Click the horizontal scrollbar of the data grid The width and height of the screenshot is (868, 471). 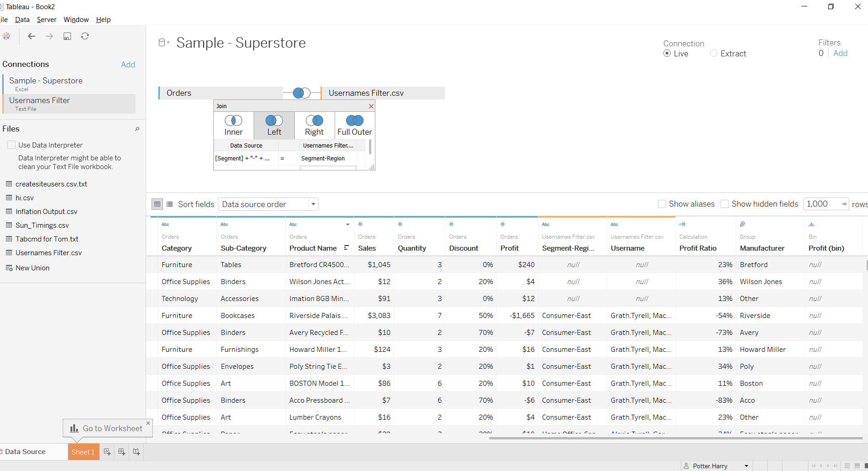click(676, 438)
